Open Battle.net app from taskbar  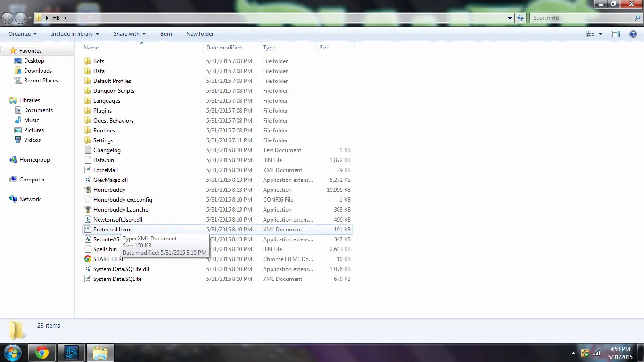71,353
